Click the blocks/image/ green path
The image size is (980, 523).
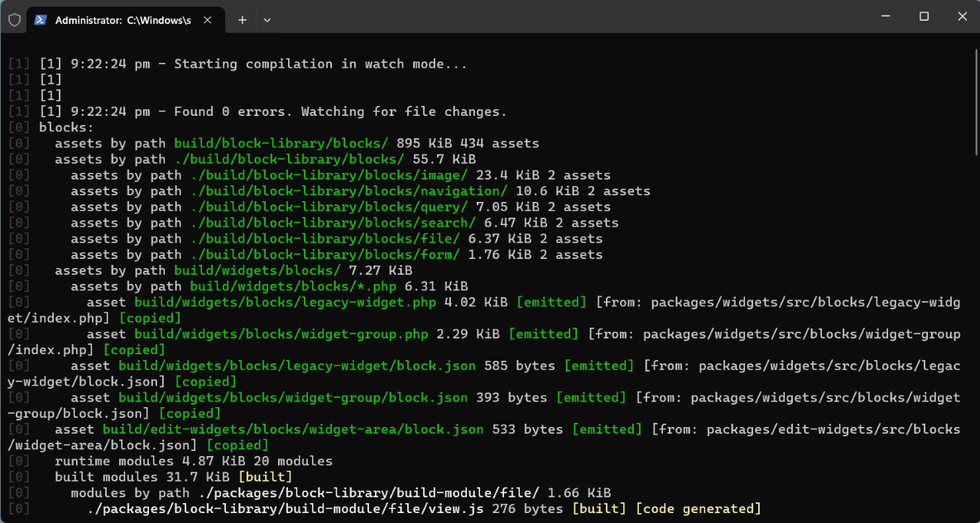[329, 175]
